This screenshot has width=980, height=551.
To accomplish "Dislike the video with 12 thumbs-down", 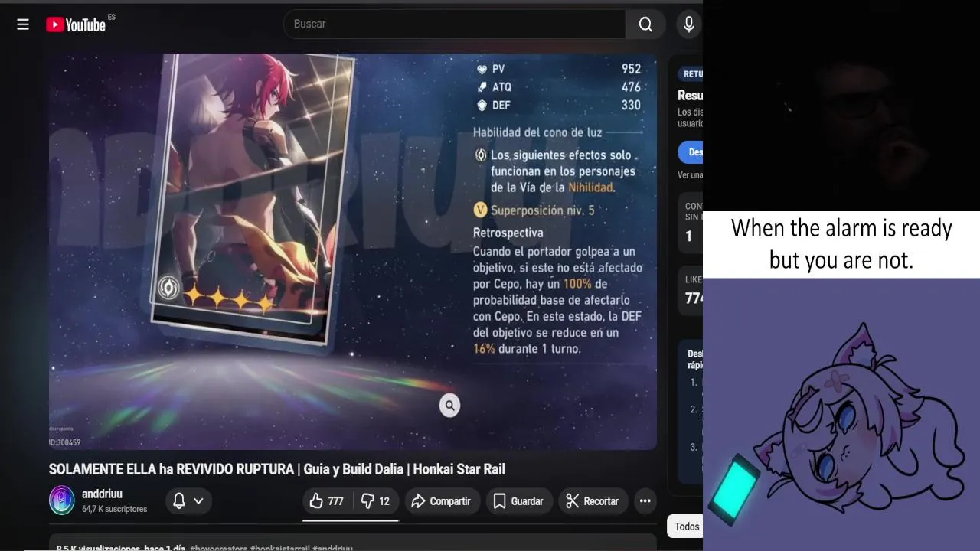I will (x=375, y=501).
